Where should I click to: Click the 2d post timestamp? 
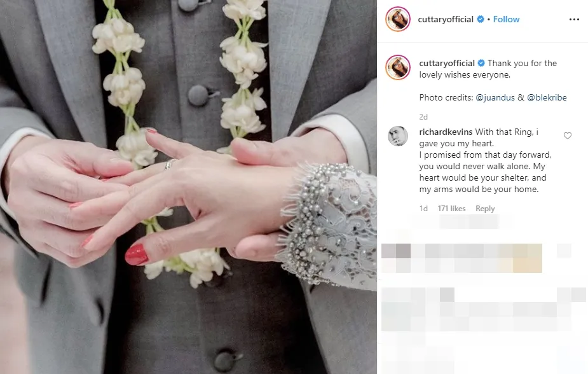click(423, 116)
